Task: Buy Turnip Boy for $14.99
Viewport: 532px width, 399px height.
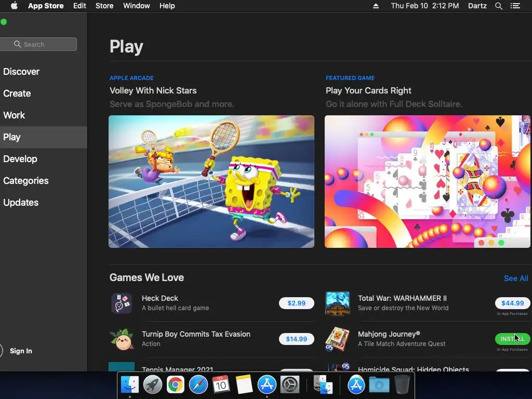Action: 297,339
